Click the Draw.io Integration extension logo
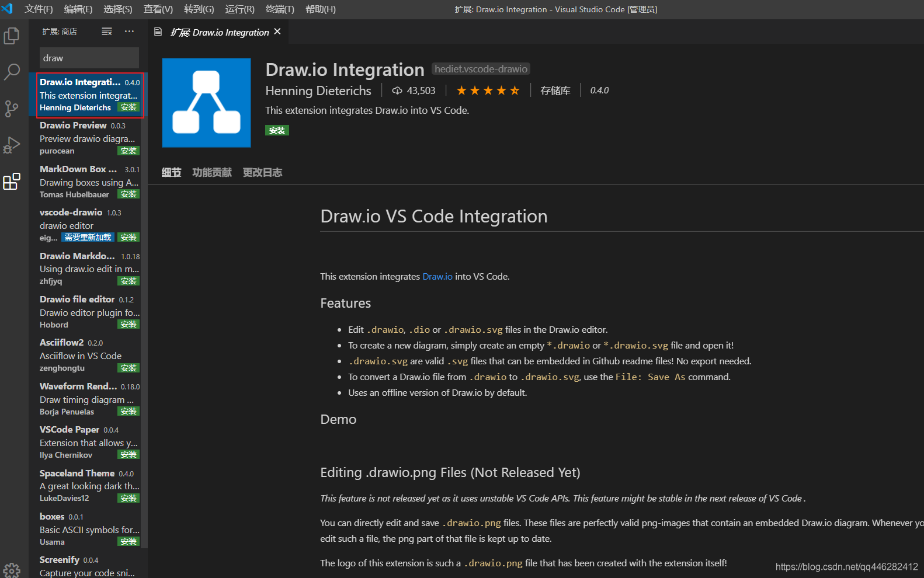Image resolution: width=924 pixels, height=578 pixels. 206,102
